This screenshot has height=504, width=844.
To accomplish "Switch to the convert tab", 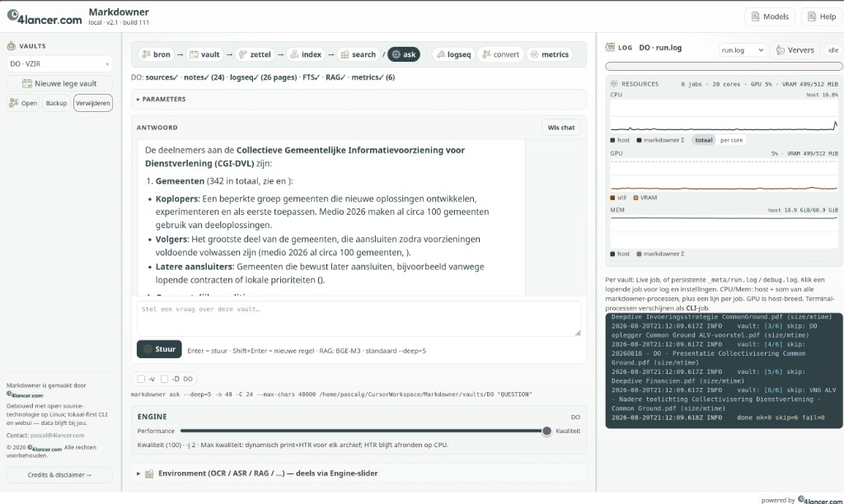I will [x=500, y=54].
